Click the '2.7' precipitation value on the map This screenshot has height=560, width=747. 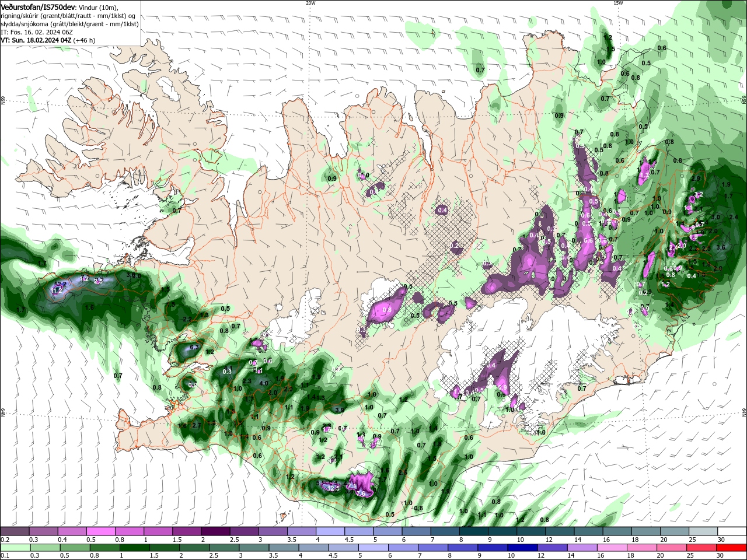point(196,426)
